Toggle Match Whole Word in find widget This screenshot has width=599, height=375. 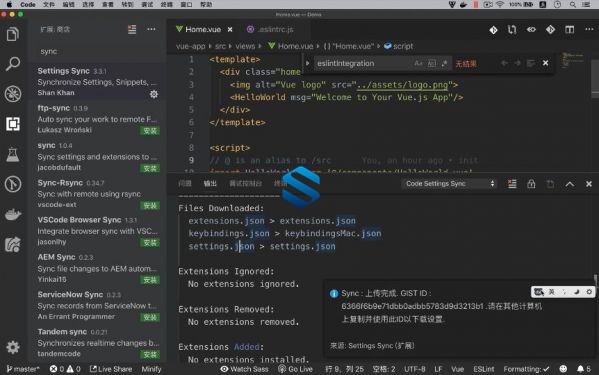[431, 63]
